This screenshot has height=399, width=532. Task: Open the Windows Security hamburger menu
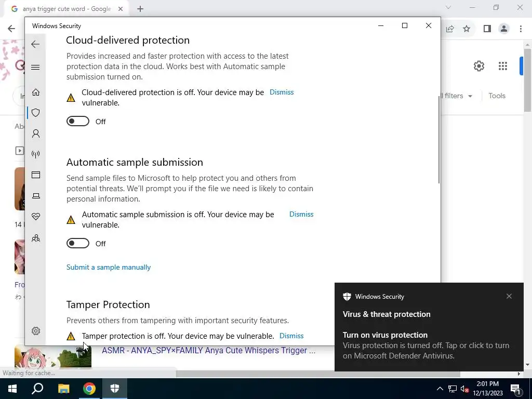35,67
